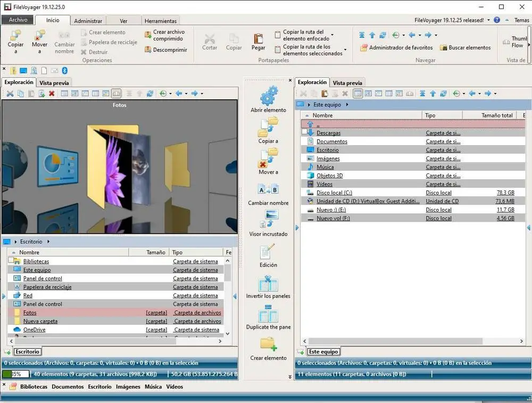This screenshot has height=403, width=532.
Task: Open the Archivo menu
Action: pos(18,20)
